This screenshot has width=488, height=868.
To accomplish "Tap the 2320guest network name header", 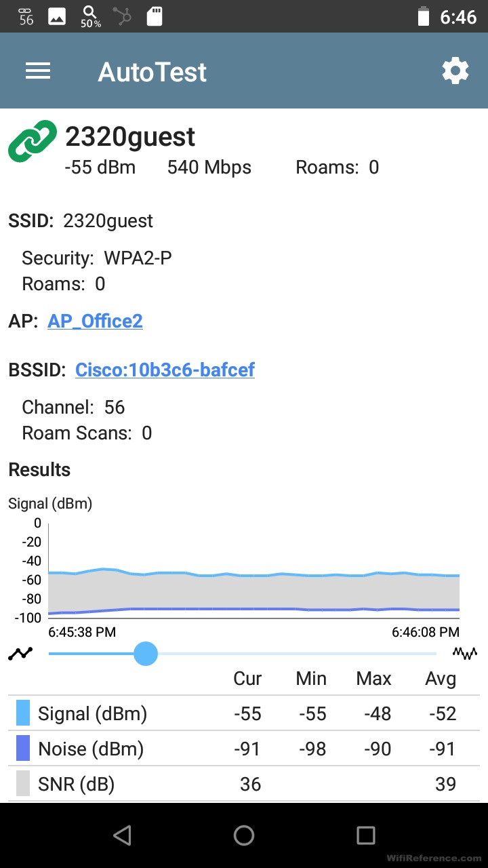I will (x=130, y=137).
